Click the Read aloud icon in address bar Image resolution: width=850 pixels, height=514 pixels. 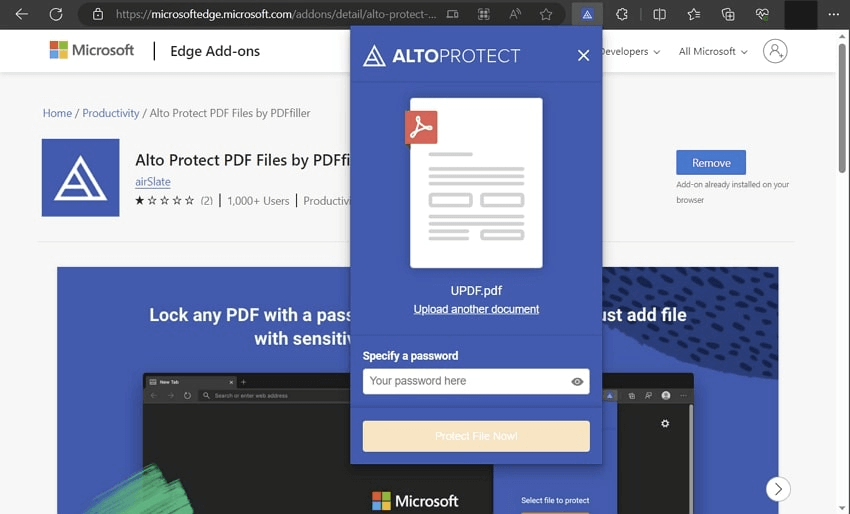pos(515,15)
